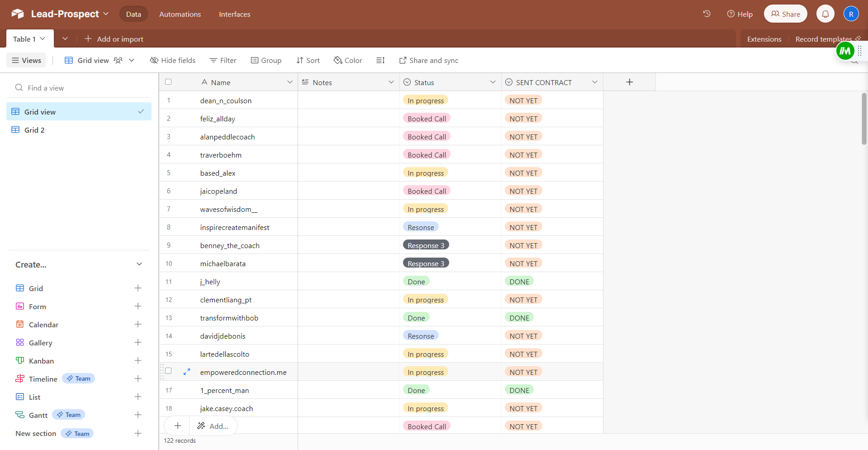Click Add or import
Screen dimensions: 868x450
tap(114, 39)
